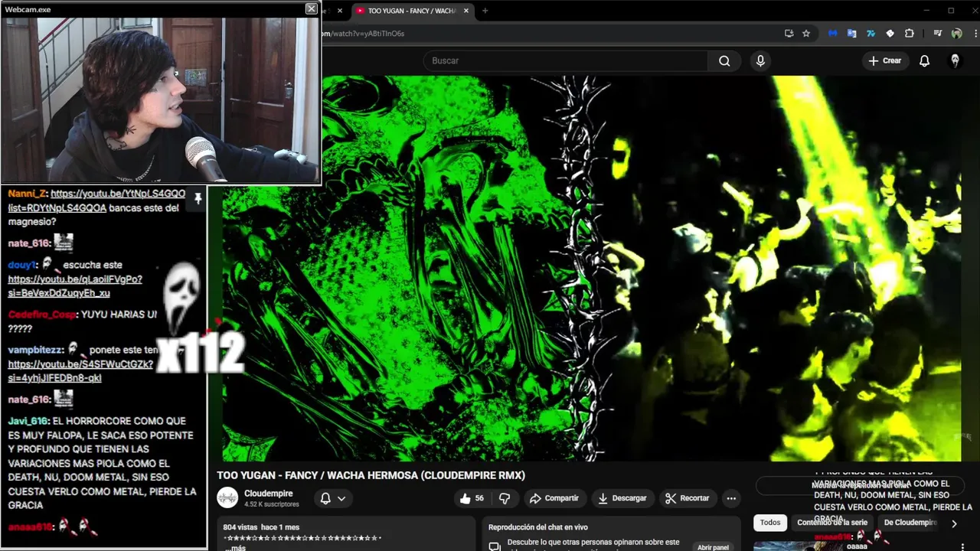Open the Chrome three-dot menu
The image size is (980, 551).
coord(975,34)
